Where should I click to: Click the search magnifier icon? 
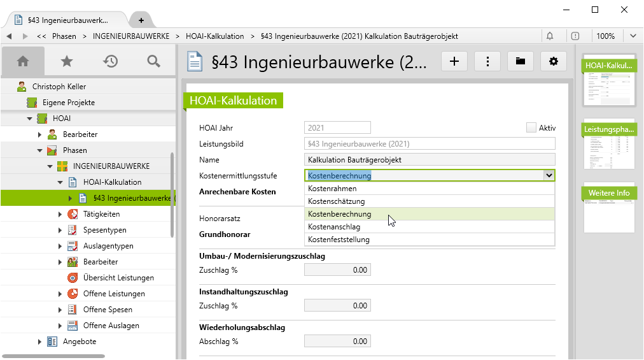(x=153, y=61)
